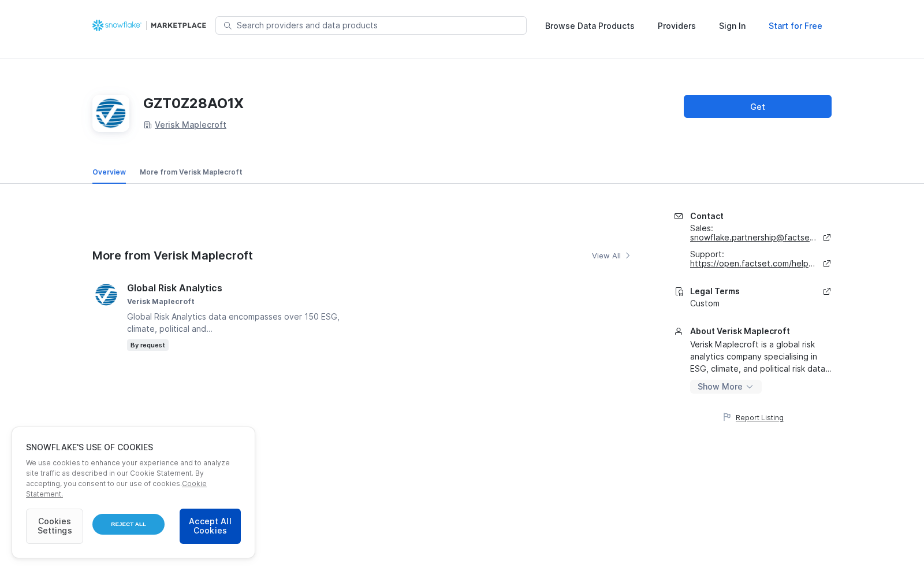The width and height of the screenshot is (924, 578).
Task: Click the building icon beside Verisk Maplecroft
Action: (148, 125)
